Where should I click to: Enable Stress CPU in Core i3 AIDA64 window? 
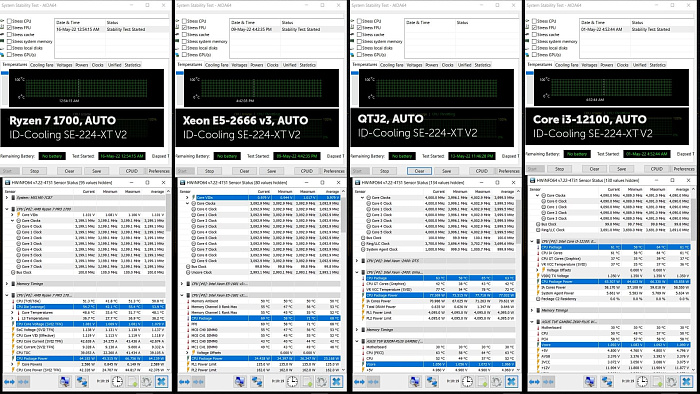[534, 21]
